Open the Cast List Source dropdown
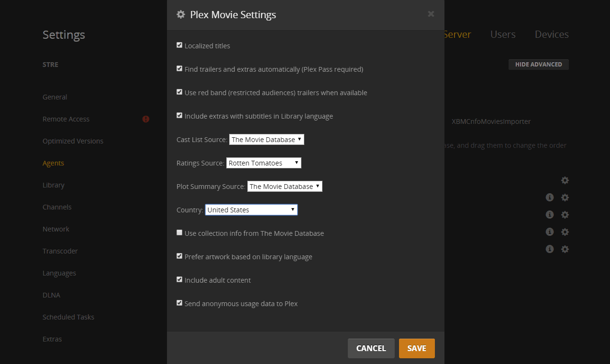Screen dimensions: 610x364 pyautogui.click(x=267, y=140)
